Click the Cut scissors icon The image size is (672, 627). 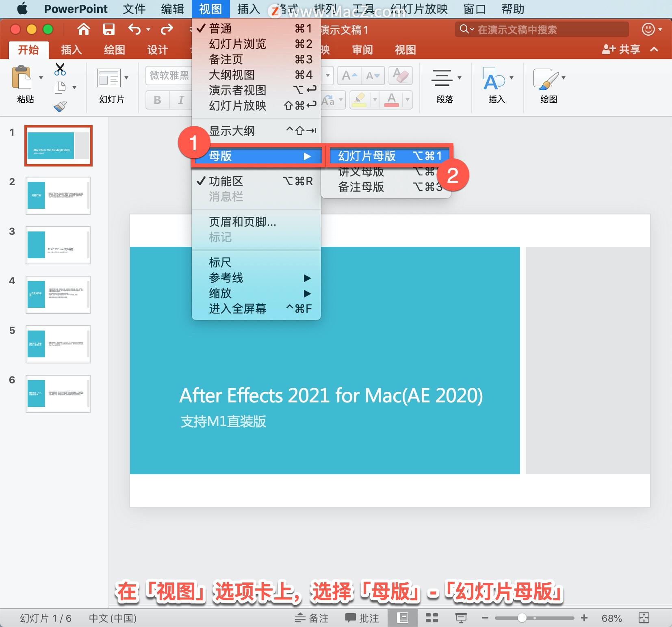coord(60,69)
